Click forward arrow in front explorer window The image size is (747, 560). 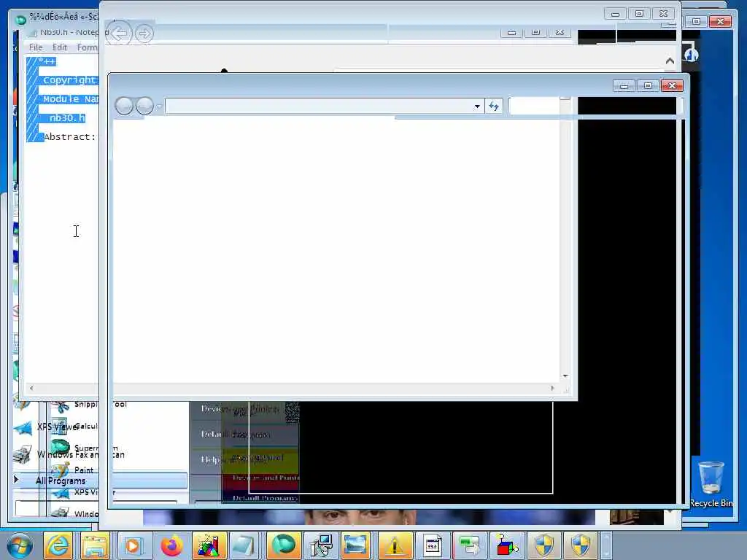144,106
